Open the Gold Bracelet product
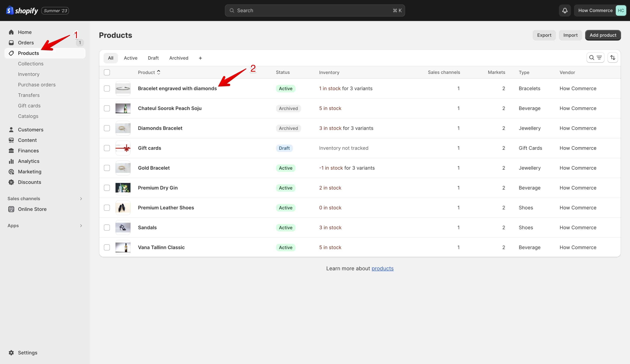This screenshot has width=630, height=364. coord(154,168)
